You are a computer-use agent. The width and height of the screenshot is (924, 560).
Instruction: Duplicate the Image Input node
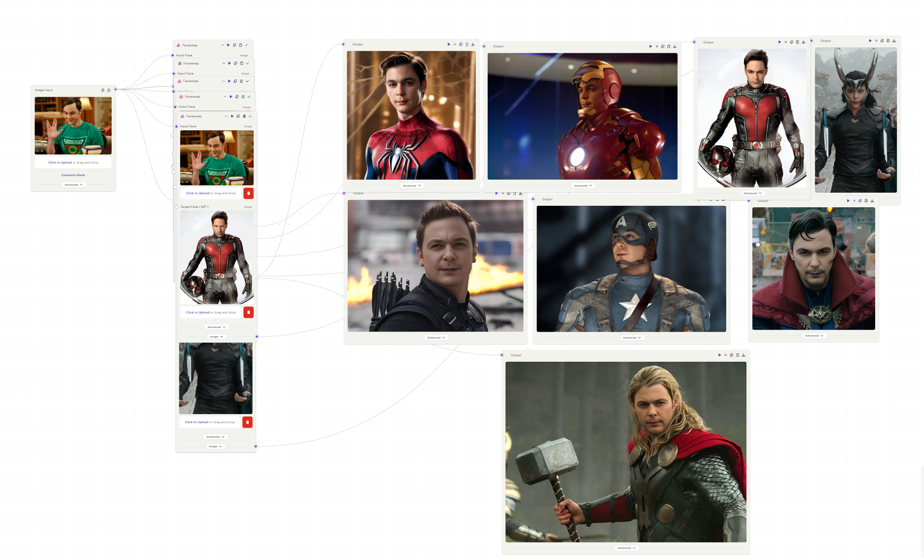coord(103,91)
